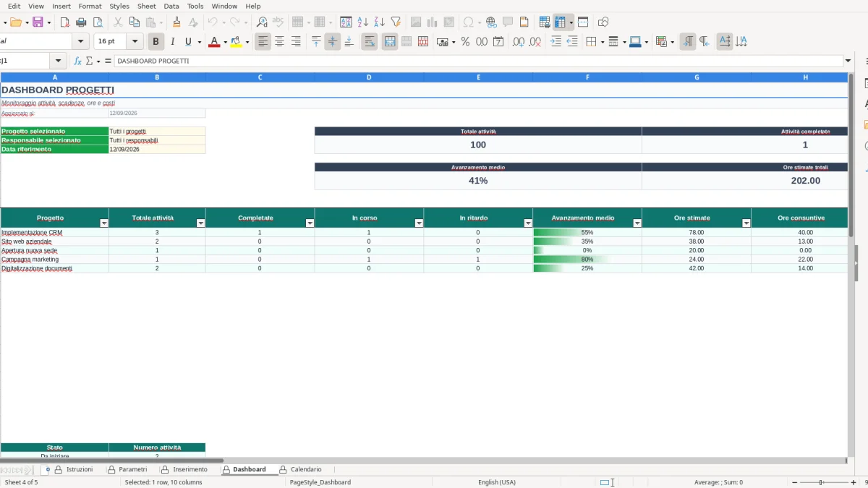This screenshot has width=868, height=488.
Task: Toggle horizontal center alignment
Action: [x=279, y=42]
